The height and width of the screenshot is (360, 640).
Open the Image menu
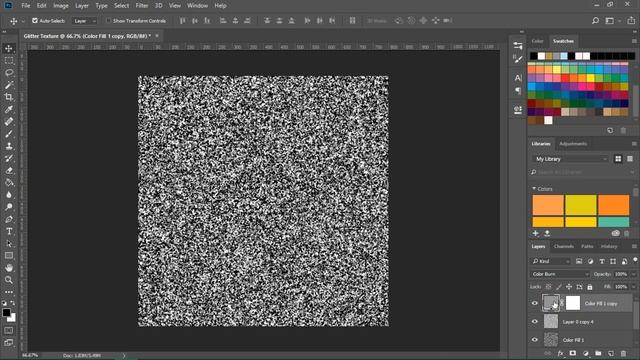point(61,6)
